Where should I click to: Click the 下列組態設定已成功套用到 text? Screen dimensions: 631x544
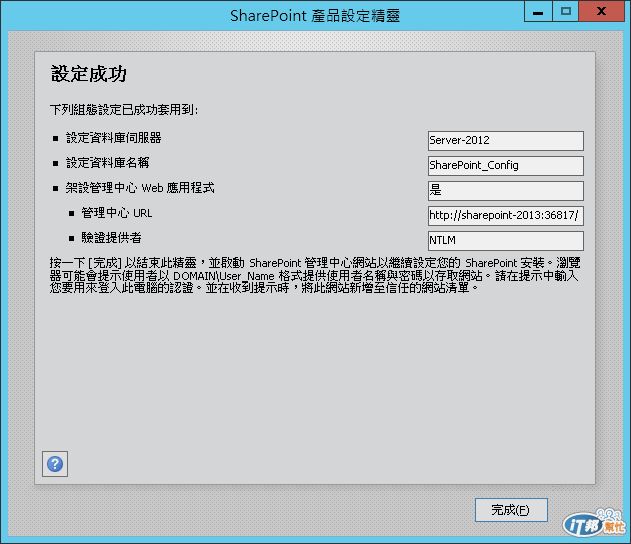(x=124, y=109)
